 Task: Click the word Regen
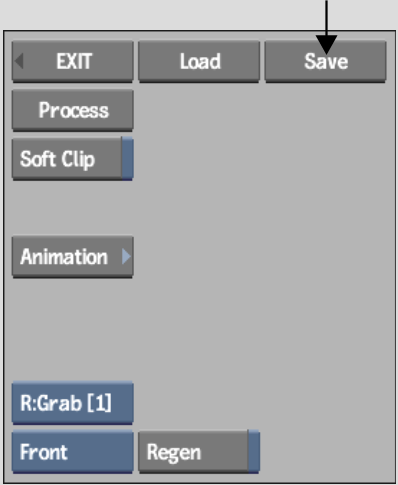pyautogui.click(x=174, y=453)
